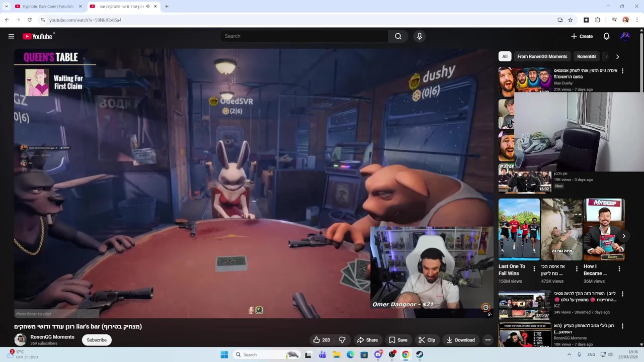Open File Explorer from the taskbar
The height and width of the screenshot is (362, 644).
tap(336, 354)
